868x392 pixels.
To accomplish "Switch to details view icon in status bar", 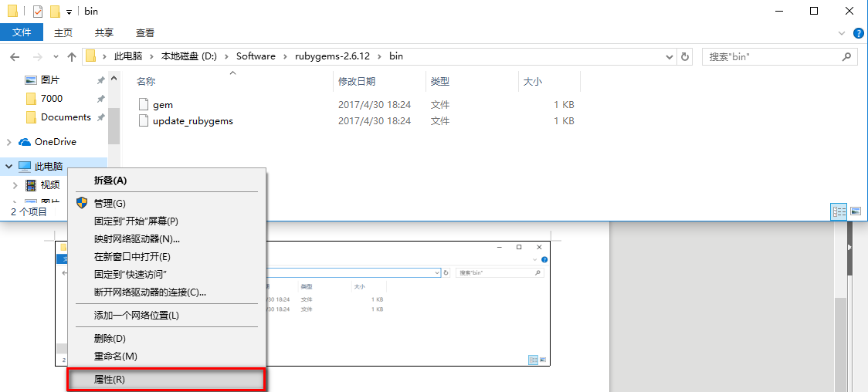I will [x=839, y=211].
